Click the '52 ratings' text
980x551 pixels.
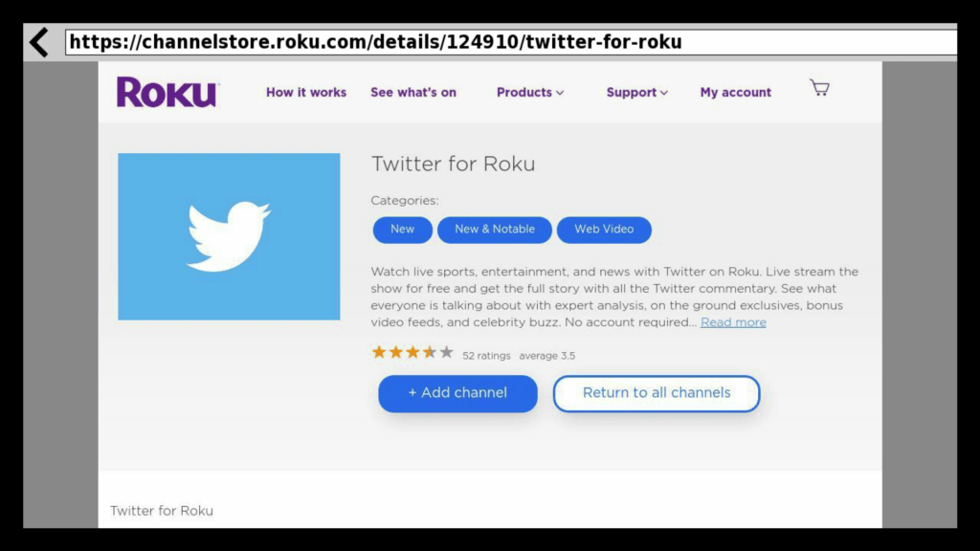tap(486, 356)
